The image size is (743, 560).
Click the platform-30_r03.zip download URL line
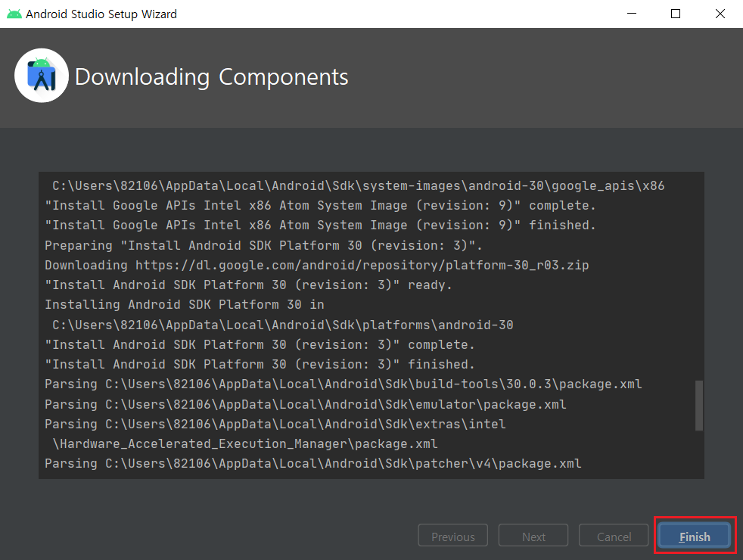[x=316, y=265]
